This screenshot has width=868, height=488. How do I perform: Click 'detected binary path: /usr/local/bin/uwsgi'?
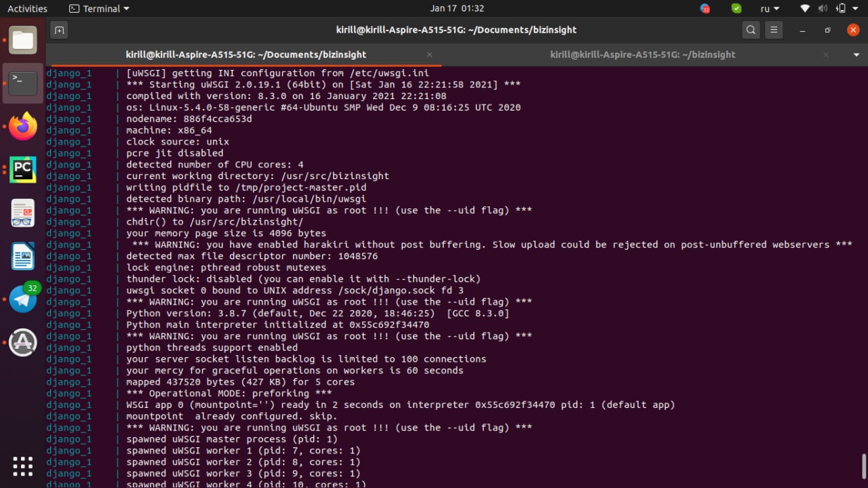point(246,199)
